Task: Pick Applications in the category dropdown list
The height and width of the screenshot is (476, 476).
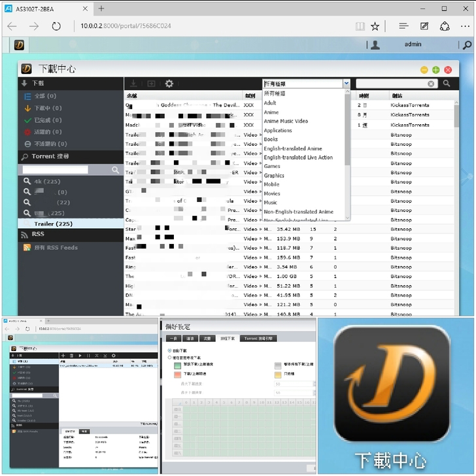Action: (278, 130)
